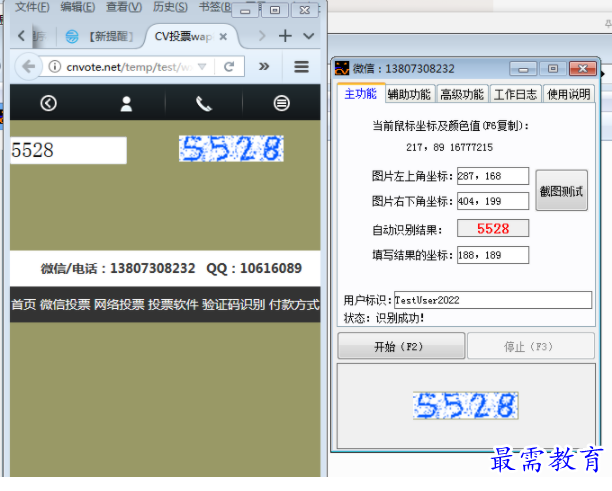This screenshot has height=491, width=612.
Task: Tap the circular menu icon in page header
Action: click(281, 103)
